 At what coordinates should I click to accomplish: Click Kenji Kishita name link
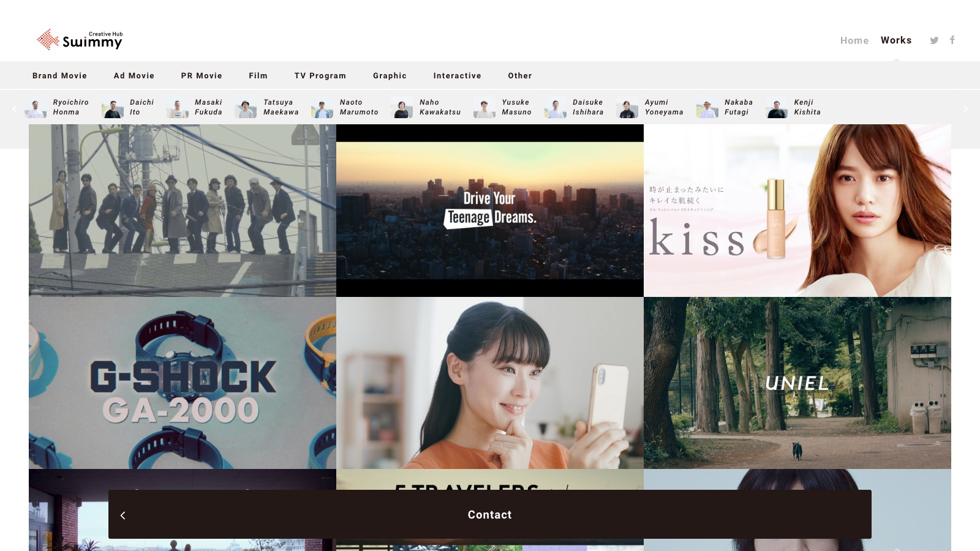pos(807,107)
